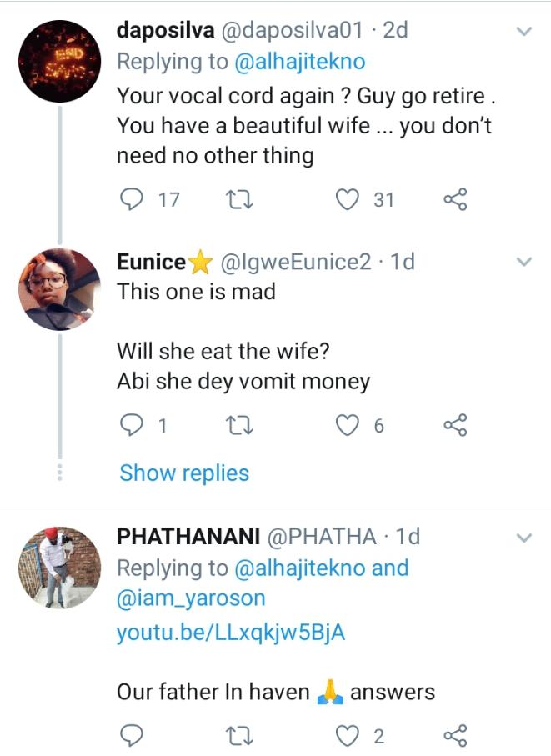This screenshot has height=756, width=551.
Task: View daposilva's profile picture
Action: click(x=60, y=61)
